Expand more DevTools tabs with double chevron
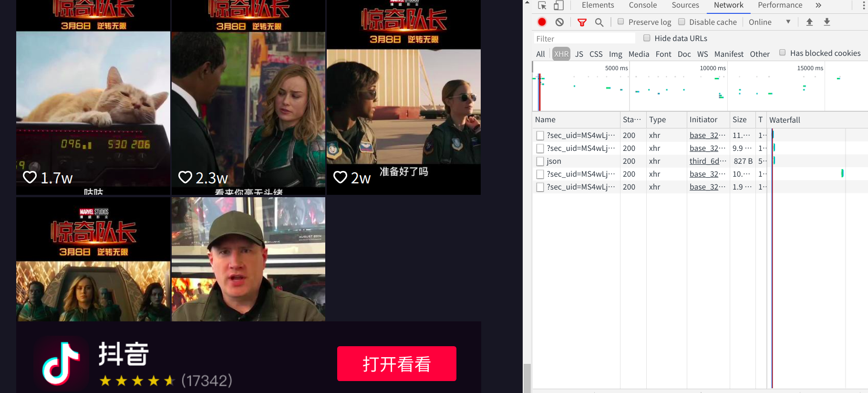This screenshot has height=393, width=868. [x=818, y=5]
